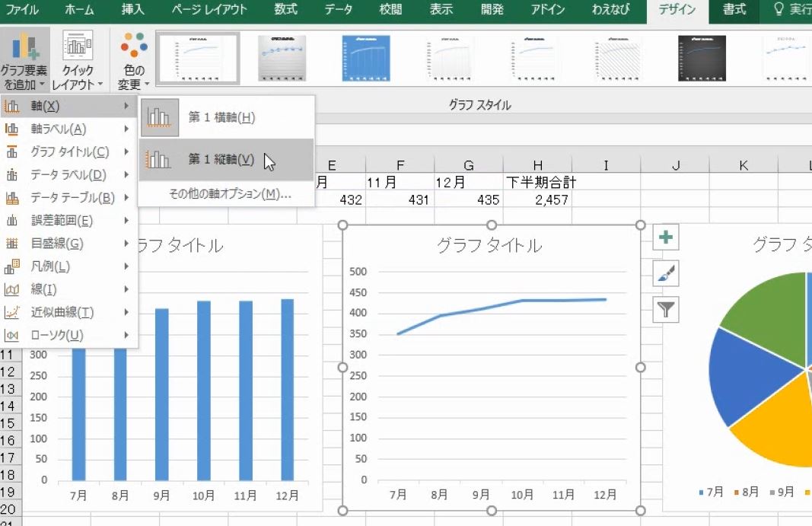Toggle the 第1横軸(H) axis option
The width and height of the screenshot is (812, 526).
(226, 118)
